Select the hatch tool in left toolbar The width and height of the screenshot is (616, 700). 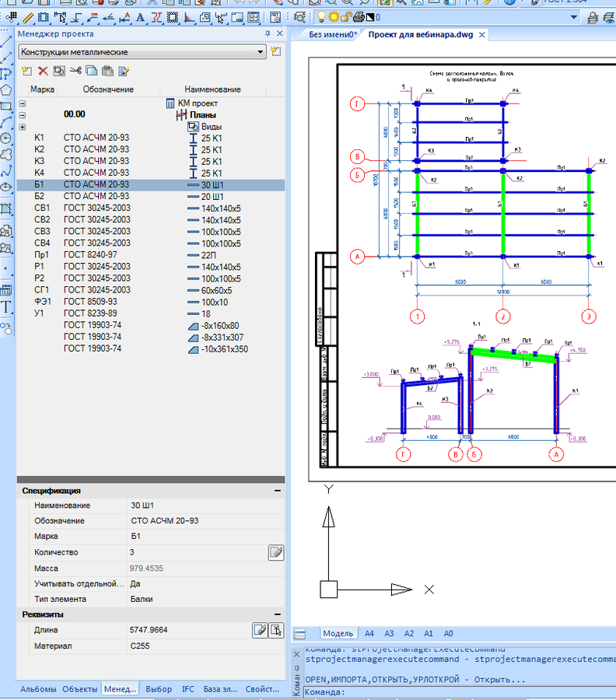pyautogui.click(x=6, y=208)
